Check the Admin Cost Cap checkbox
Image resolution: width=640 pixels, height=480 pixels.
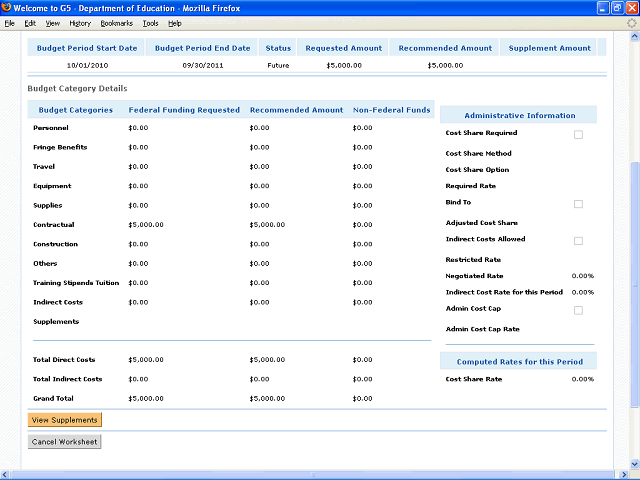pyautogui.click(x=578, y=310)
